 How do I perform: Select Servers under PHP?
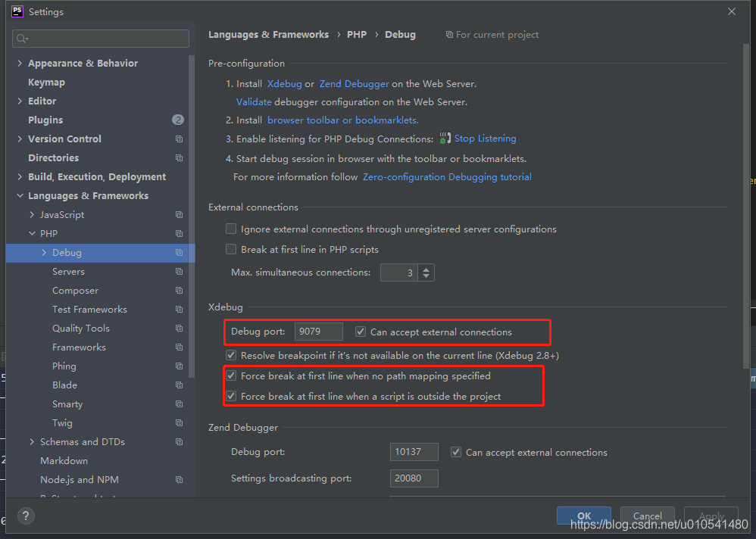[68, 272]
